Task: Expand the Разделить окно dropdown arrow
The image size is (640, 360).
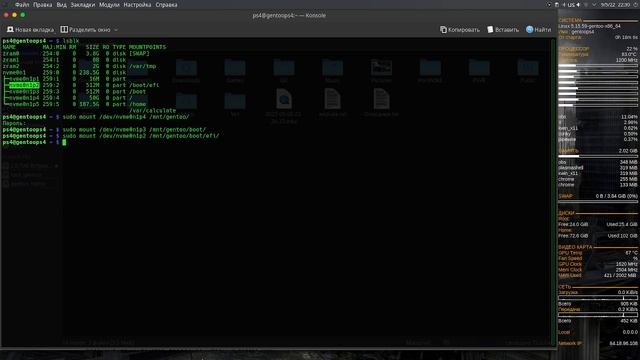Action: click(x=116, y=30)
